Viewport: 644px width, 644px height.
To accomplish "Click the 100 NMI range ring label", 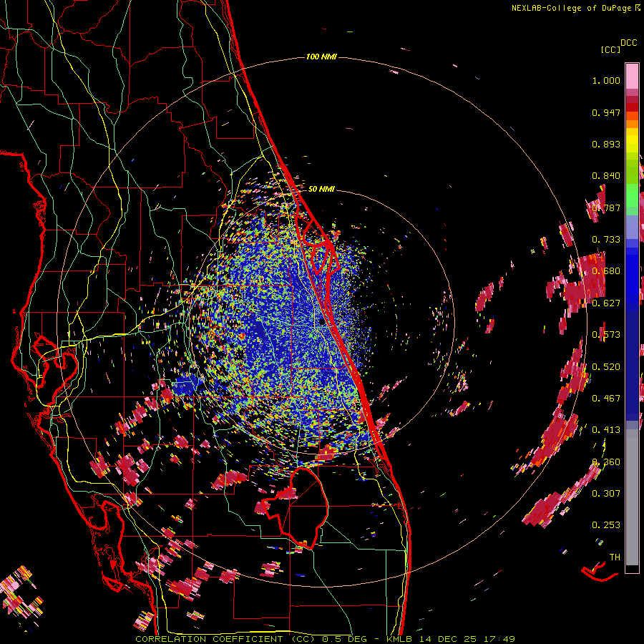I will tap(321, 57).
